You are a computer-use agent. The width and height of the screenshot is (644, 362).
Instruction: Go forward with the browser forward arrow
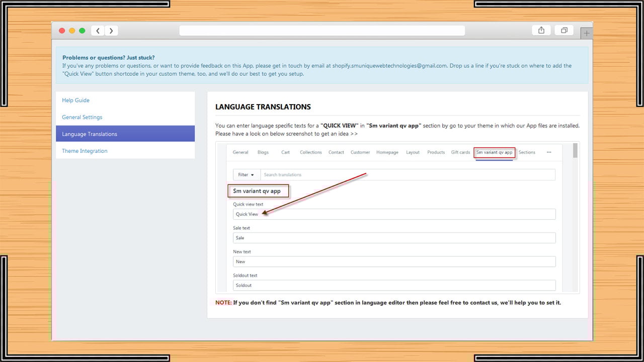[111, 31]
